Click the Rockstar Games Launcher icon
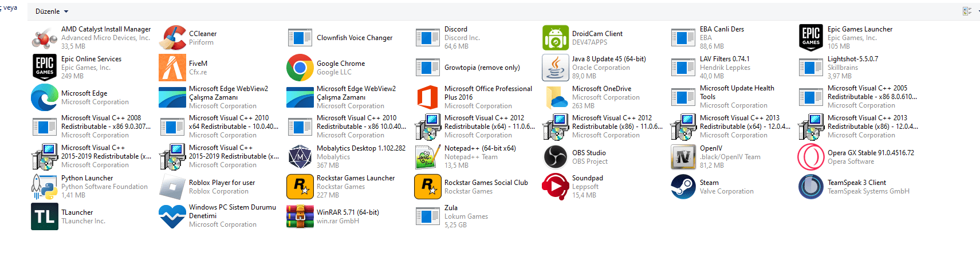This screenshot has width=980, height=280. click(300, 187)
